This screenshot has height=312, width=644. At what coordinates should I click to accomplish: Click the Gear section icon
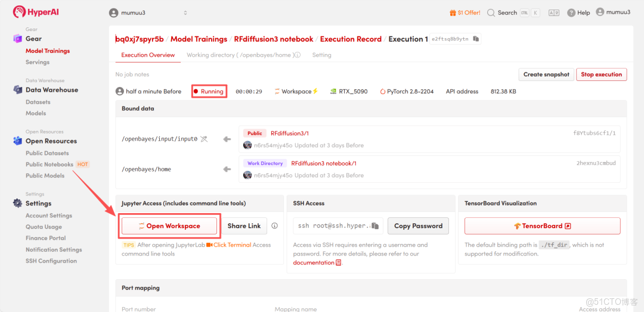click(x=17, y=39)
